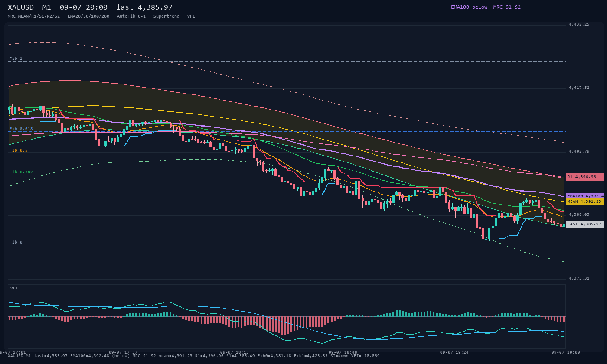Click the 4,432.25 price axis value

click(579, 24)
